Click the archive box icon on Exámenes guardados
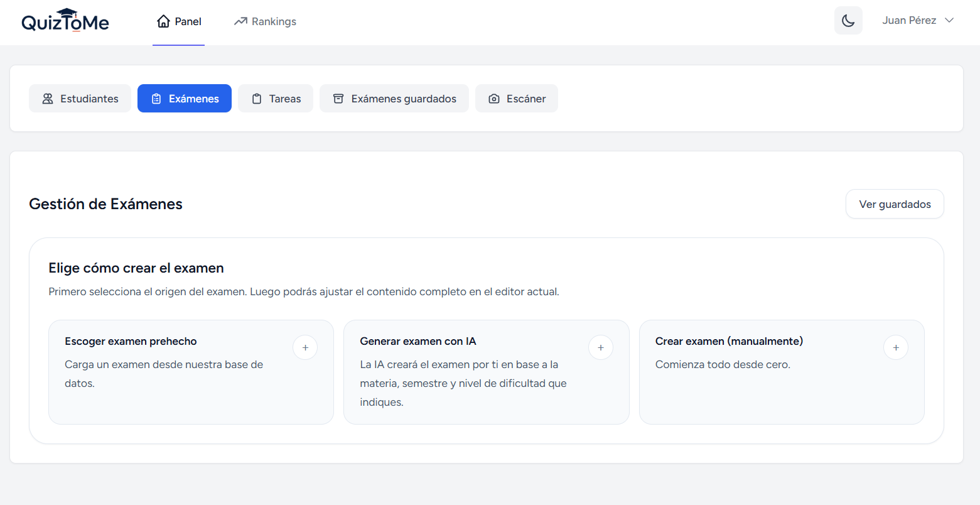Screen dimensions: 980x505 (x=338, y=99)
